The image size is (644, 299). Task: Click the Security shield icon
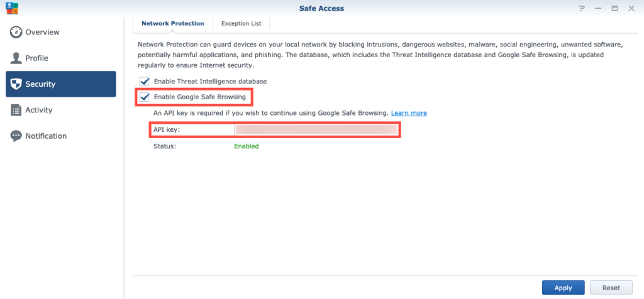16,84
